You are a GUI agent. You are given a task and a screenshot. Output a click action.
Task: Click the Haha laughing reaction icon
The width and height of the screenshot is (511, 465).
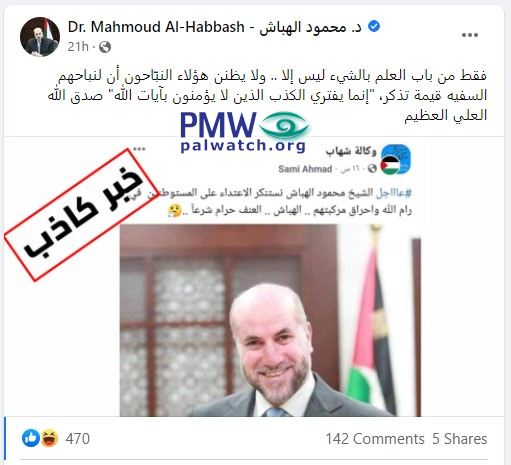[50, 438]
